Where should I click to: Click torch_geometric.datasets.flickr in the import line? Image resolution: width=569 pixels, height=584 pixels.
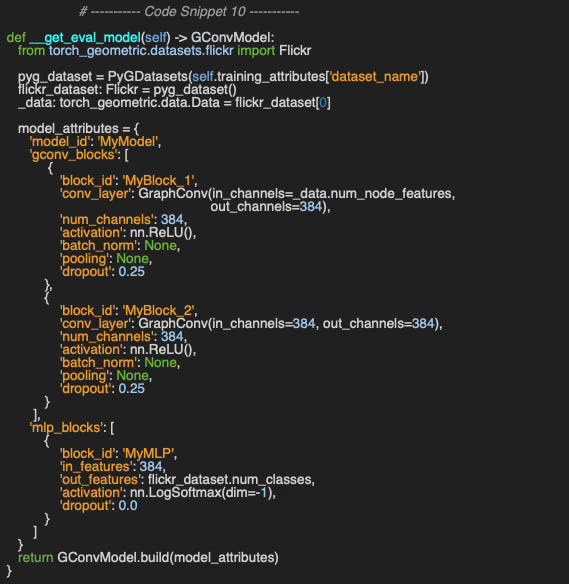(141, 51)
